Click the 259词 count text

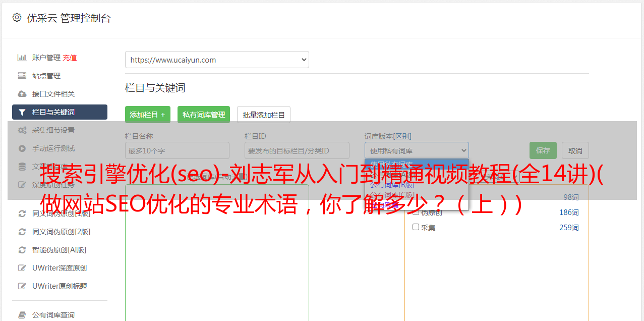pyautogui.click(x=569, y=228)
